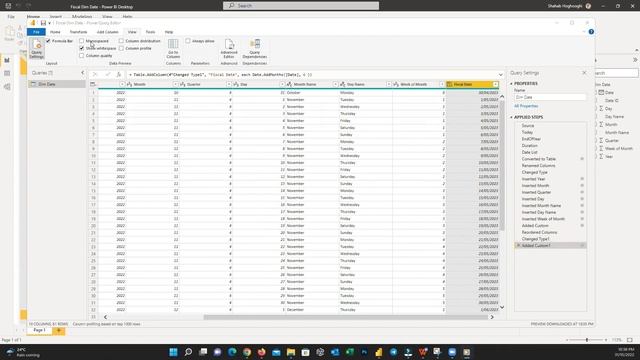The image size is (640, 360).
Task: Open All Properties link
Action: click(526, 106)
